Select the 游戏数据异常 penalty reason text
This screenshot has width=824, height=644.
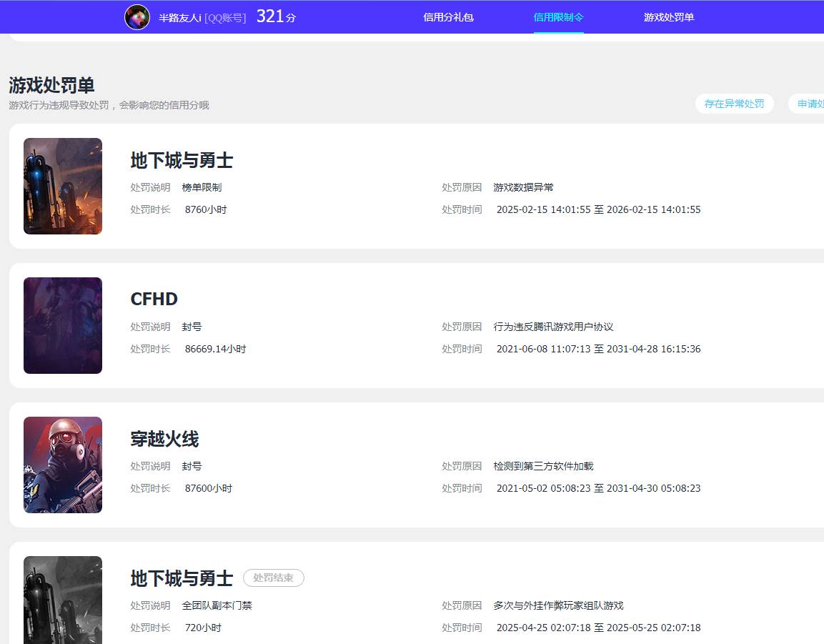523,187
